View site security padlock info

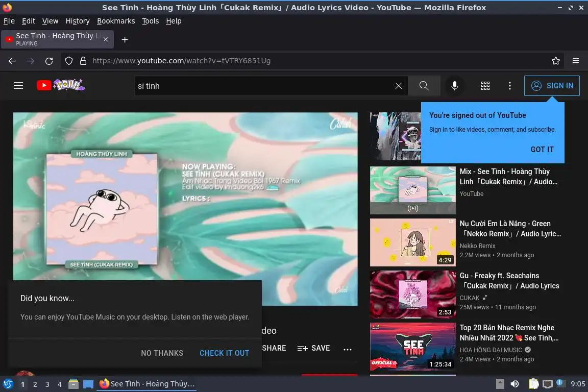pos(83,61)
